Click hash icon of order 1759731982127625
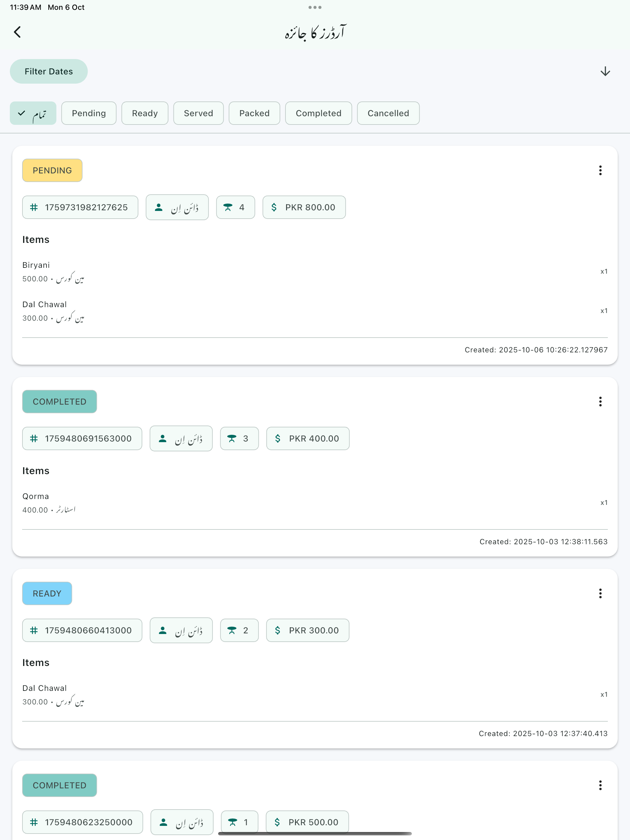This screenshot has height=840, width=630. [x=34, y=207]
